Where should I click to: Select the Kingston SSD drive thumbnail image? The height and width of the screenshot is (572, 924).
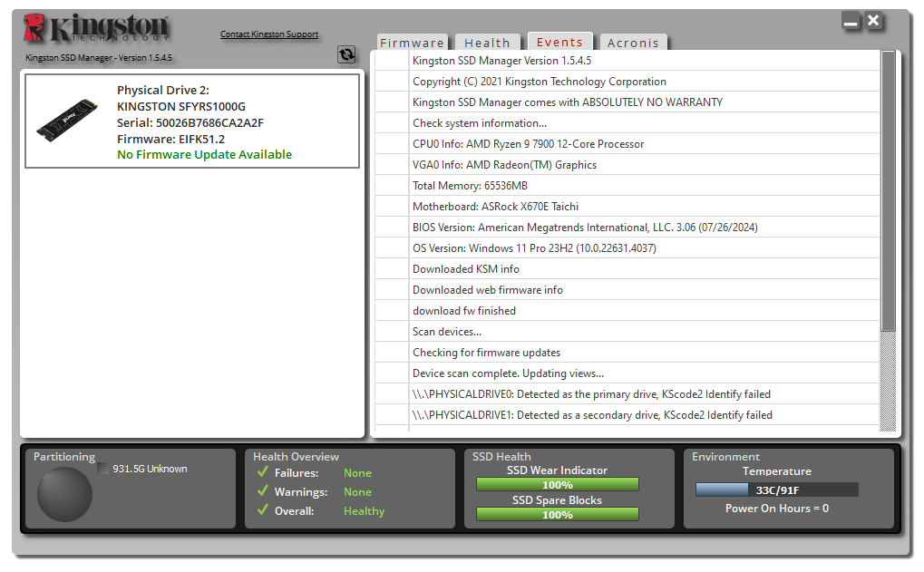(x=67, y=121)
